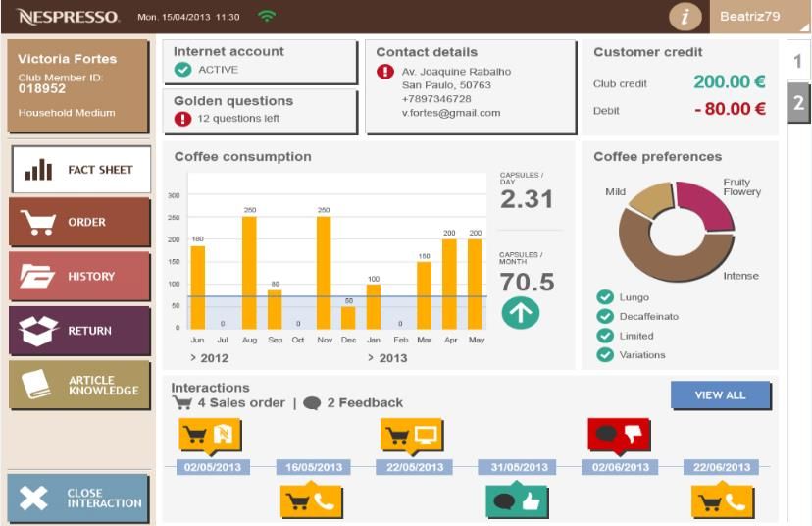
Task: Click the Contact details alert icon
Action: tap(385, 71)
